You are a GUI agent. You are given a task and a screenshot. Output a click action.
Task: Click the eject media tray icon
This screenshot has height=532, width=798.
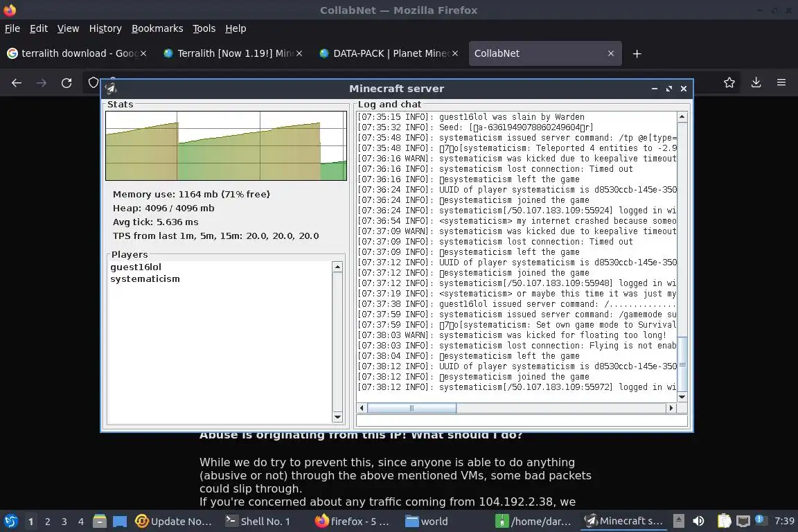click(678, 521)
